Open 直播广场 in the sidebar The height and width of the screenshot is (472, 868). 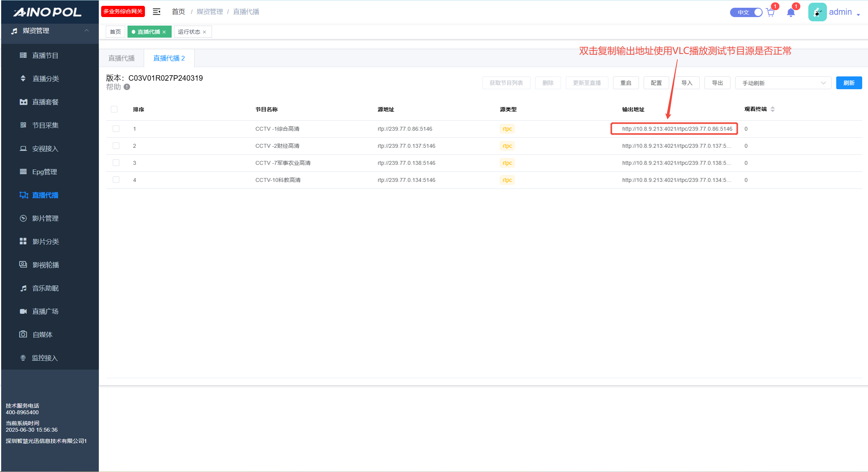45,311
